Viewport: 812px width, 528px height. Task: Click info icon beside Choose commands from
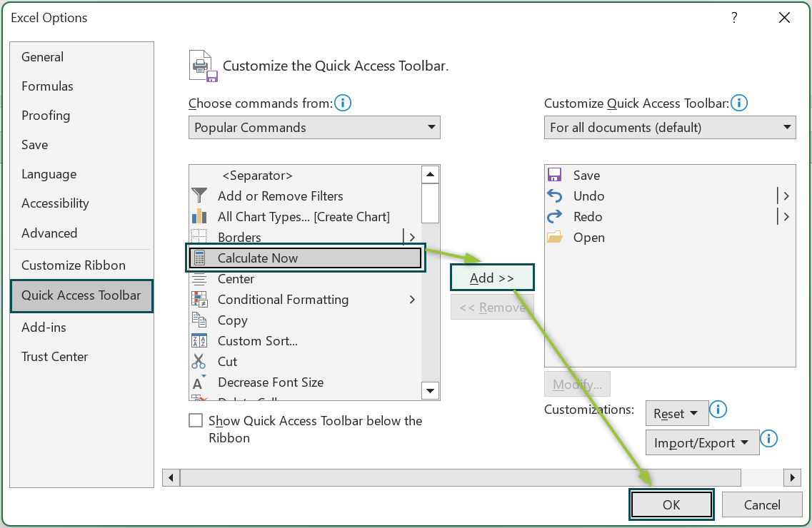click(x=343, y=103)
